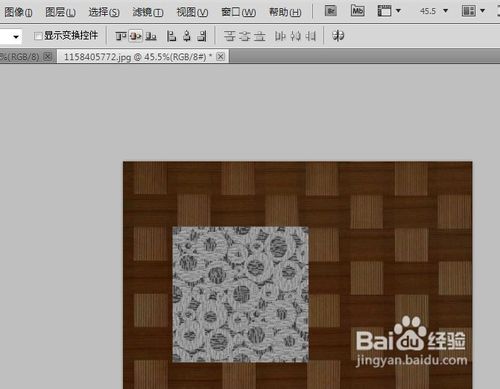
Task: Distribute bottom edges of layers
Action: click(260, 36)
